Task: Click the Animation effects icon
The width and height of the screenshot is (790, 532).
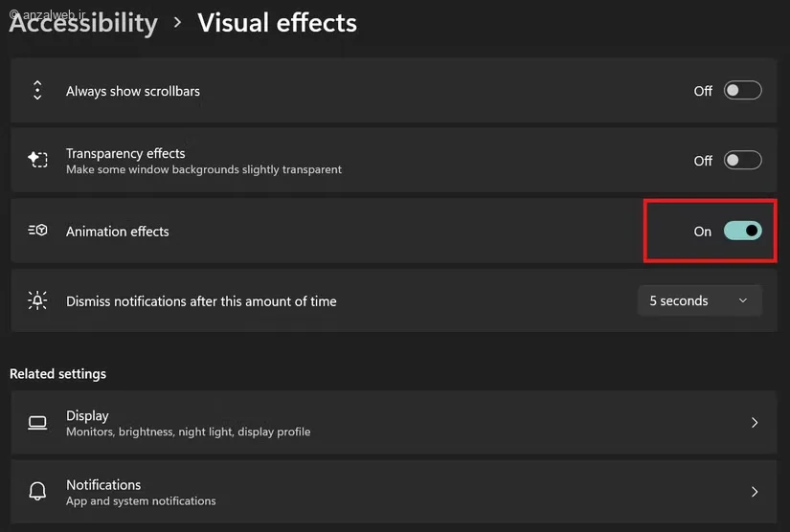Action: 37,231
